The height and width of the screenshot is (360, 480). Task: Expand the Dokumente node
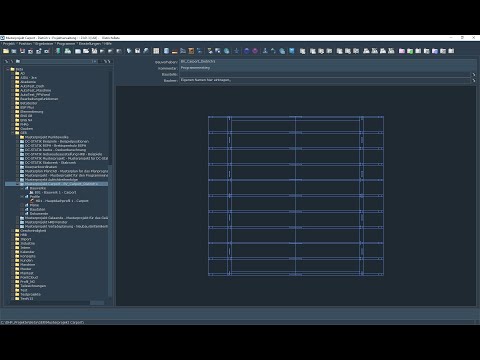[22, 214]
